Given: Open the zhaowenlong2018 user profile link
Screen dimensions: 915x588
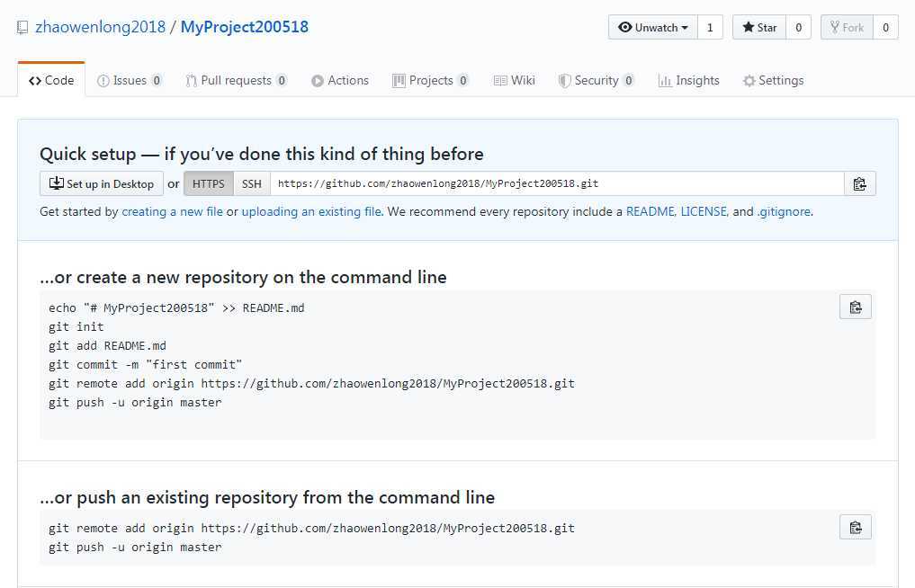Looking at the screenshot, I should coord(100,27).
